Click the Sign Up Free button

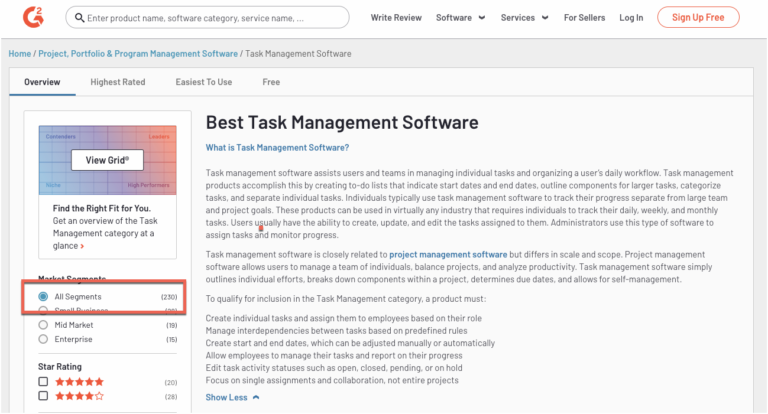[698, 18]
